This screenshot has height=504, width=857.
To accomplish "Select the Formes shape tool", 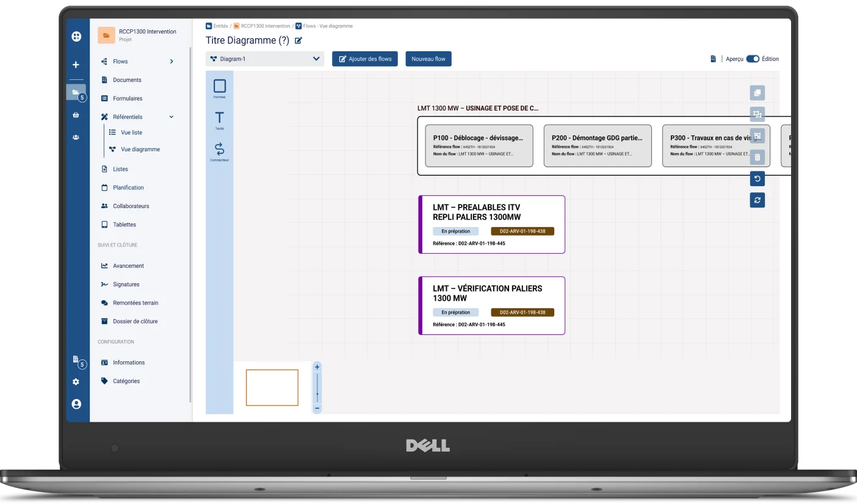I will [220, 88].
